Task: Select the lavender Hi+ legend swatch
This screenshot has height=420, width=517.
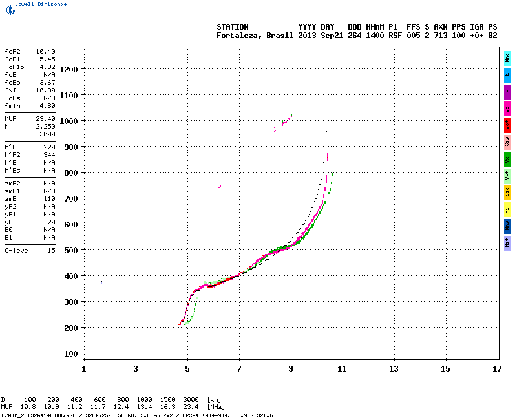Action: click(507, 243)
